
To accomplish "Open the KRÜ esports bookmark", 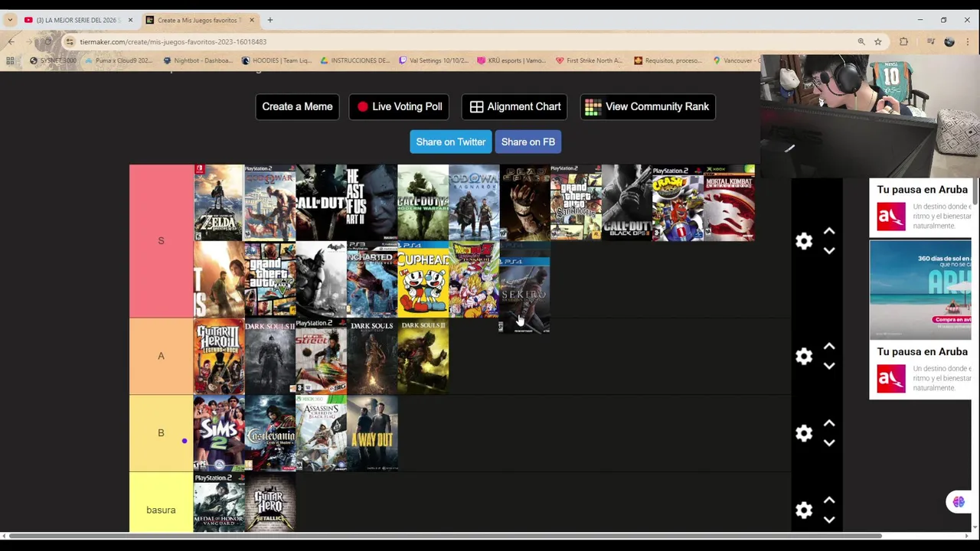I will [511, 60].
